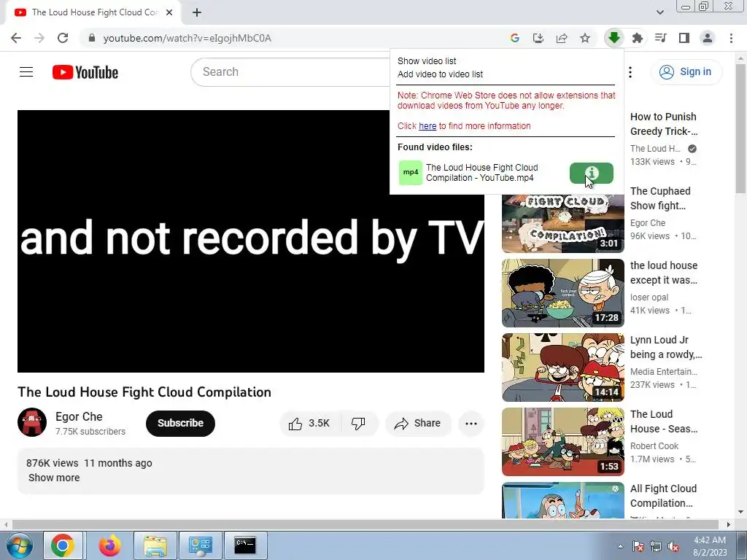747x560 pixels.
Task: Click the green info button for the mp4
Action: (x=591, y=173)
